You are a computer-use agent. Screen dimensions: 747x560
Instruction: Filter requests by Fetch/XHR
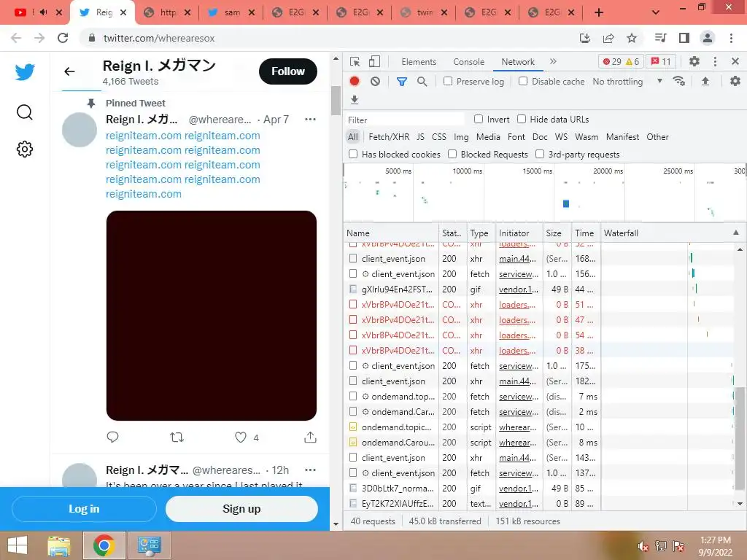pos(389,137)
